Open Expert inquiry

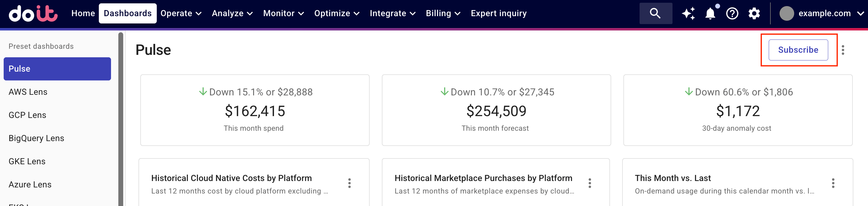pos(498,13)
